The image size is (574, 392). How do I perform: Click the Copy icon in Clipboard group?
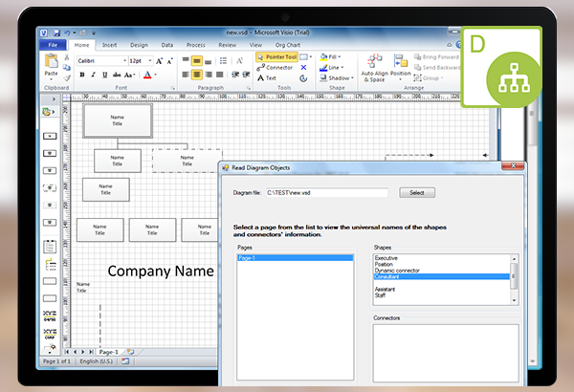[x=67, y=67]
